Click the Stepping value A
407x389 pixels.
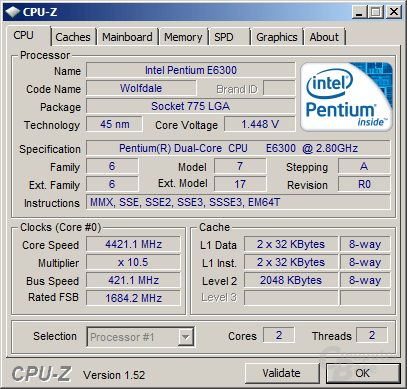pos(364,166)
